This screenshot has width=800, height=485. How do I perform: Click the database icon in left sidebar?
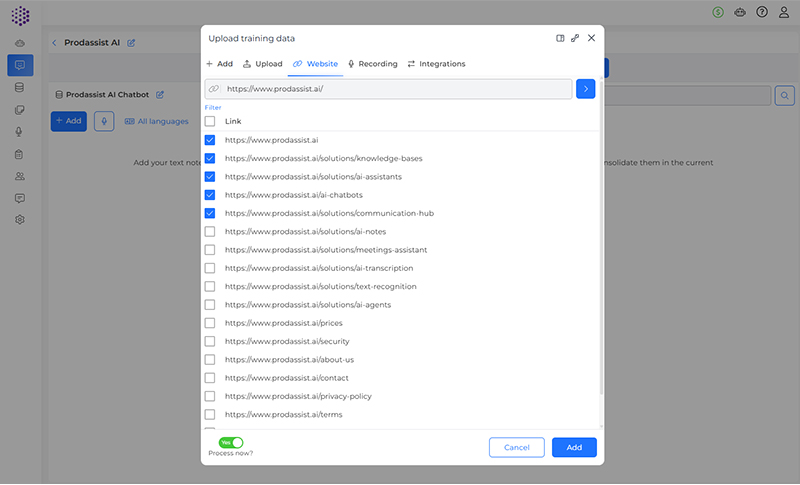[x=19, y=88]
